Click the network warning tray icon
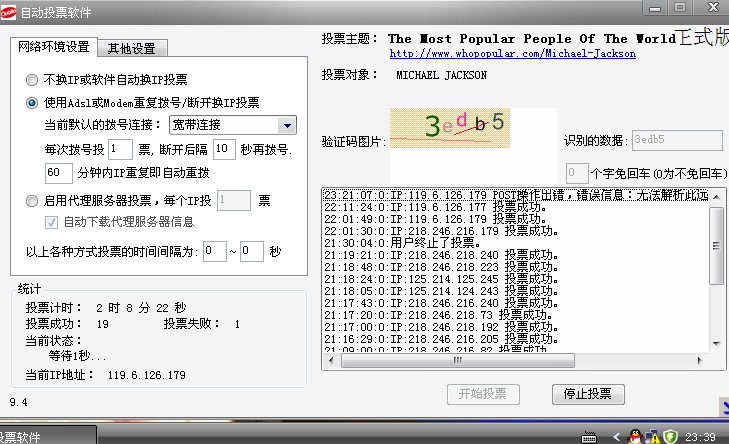729x444 pixels. coord(652,436)
